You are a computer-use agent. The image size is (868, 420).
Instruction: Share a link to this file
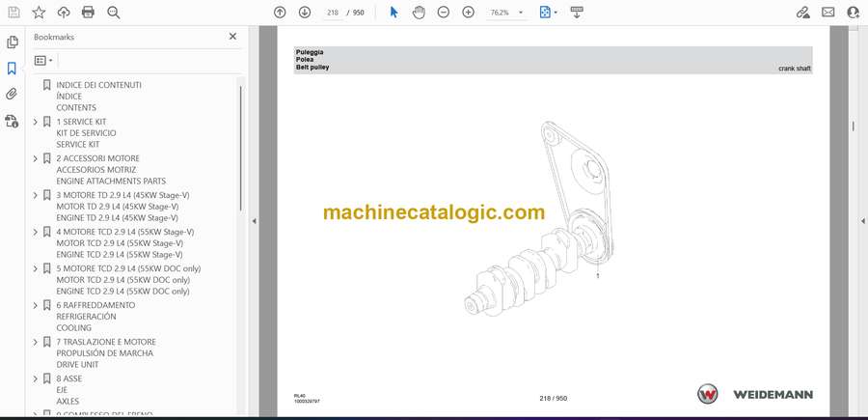tap(802, 13)
